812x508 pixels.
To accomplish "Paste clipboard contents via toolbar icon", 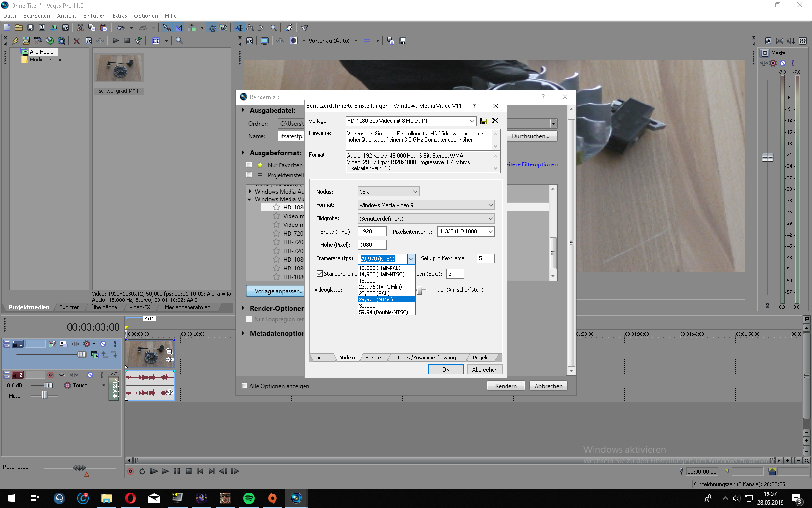I will point(103,28).
